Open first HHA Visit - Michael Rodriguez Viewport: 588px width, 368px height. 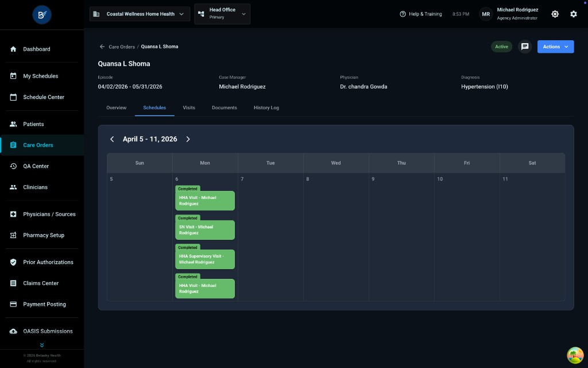point(205,201)
